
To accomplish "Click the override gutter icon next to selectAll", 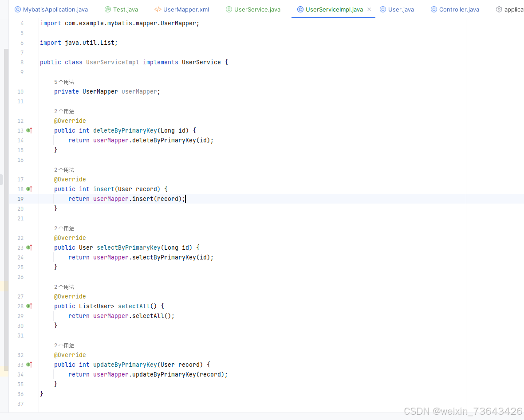I will [x=29, y=306].
